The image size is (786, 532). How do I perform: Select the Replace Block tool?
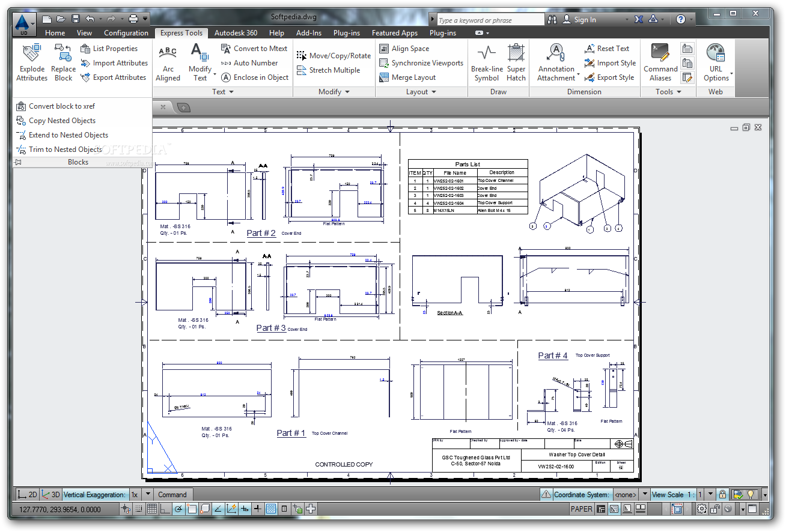(x=63, y=62)
